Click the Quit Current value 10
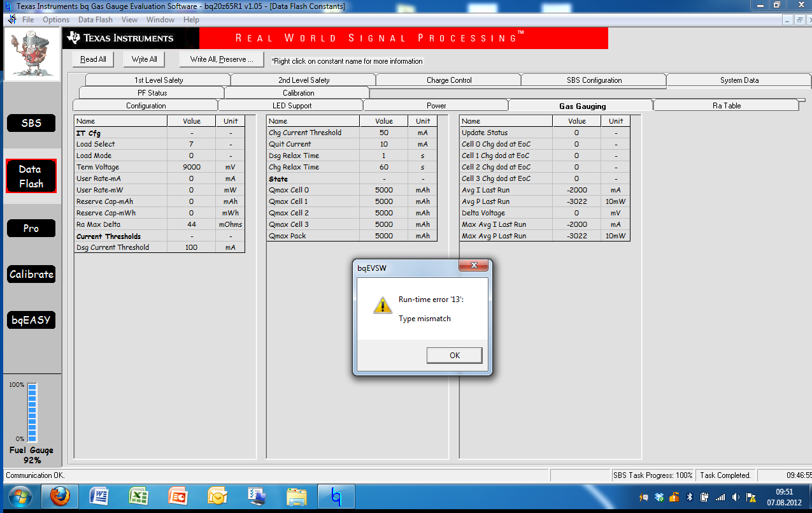The height and width of the screenshot is (513, 812). (x=384, y=144)
